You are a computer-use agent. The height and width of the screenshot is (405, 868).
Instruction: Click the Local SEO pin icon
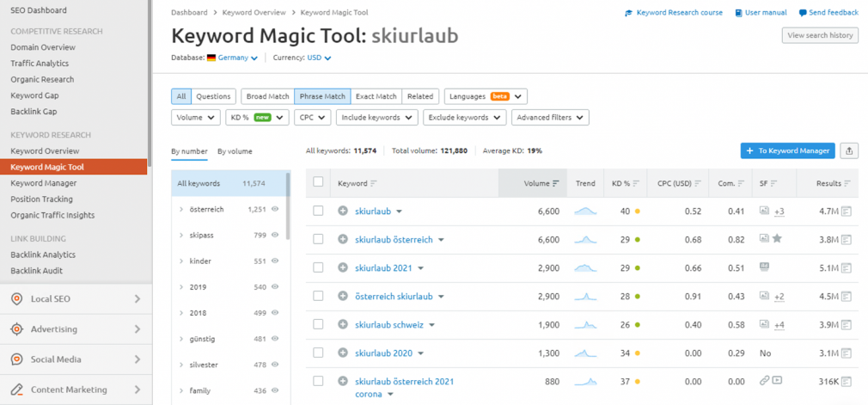(17, 299)
